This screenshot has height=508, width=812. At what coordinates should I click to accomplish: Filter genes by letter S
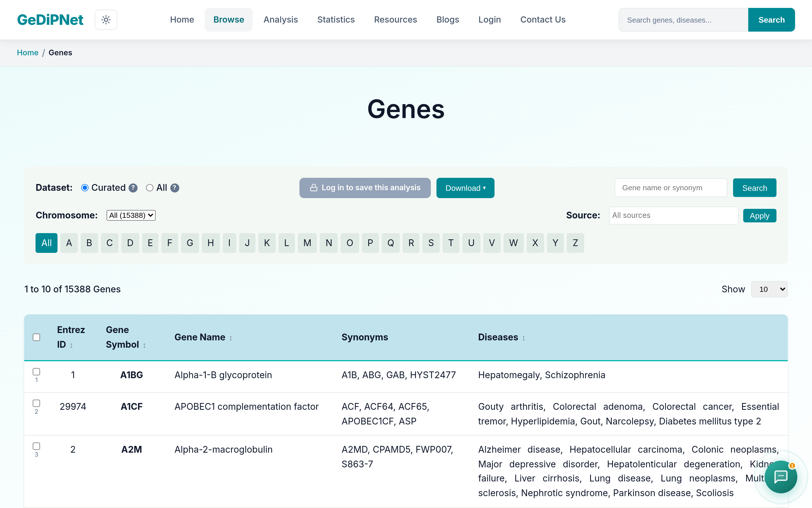(x=431, y=243)
